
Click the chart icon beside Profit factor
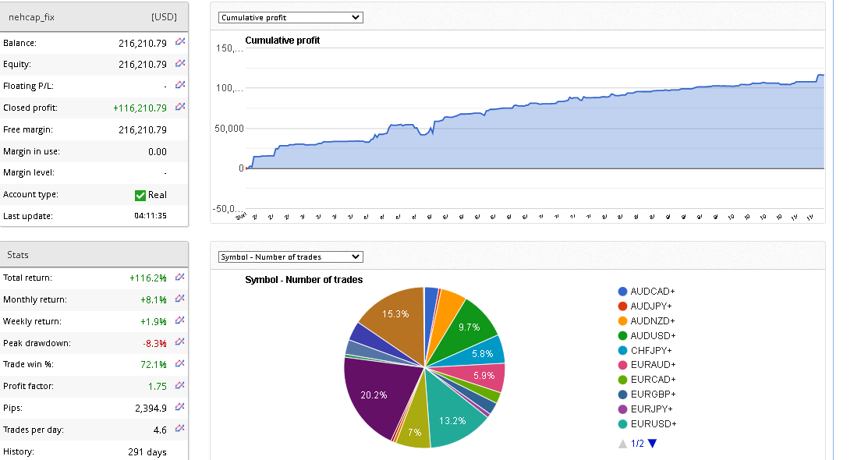point(180,385)
